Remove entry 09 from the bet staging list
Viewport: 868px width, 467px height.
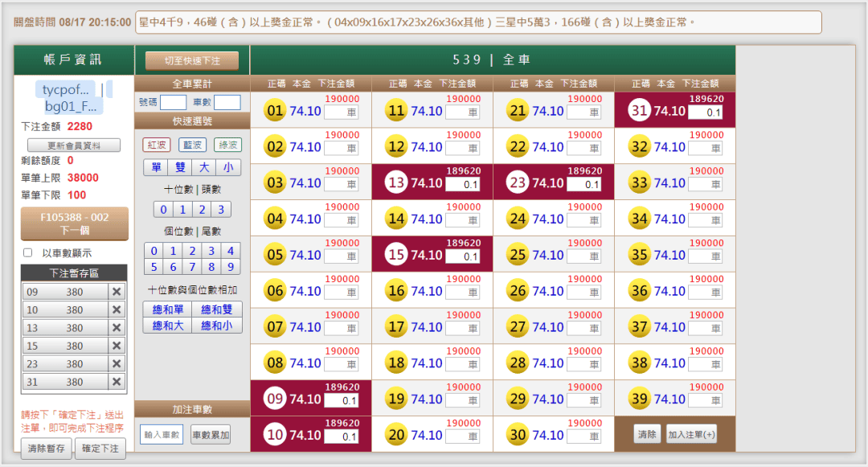point(117,292)
